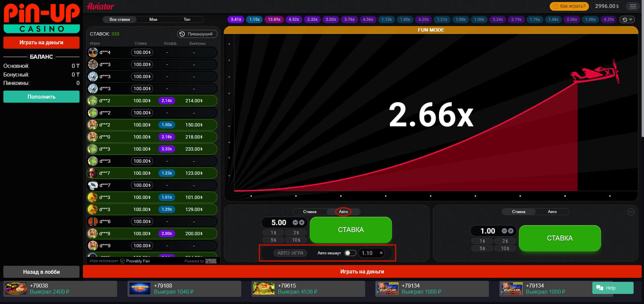This screenshot has width=644, height=304.
Task: Click the 6.20x history multiplier
Action: tap(424, 19)
